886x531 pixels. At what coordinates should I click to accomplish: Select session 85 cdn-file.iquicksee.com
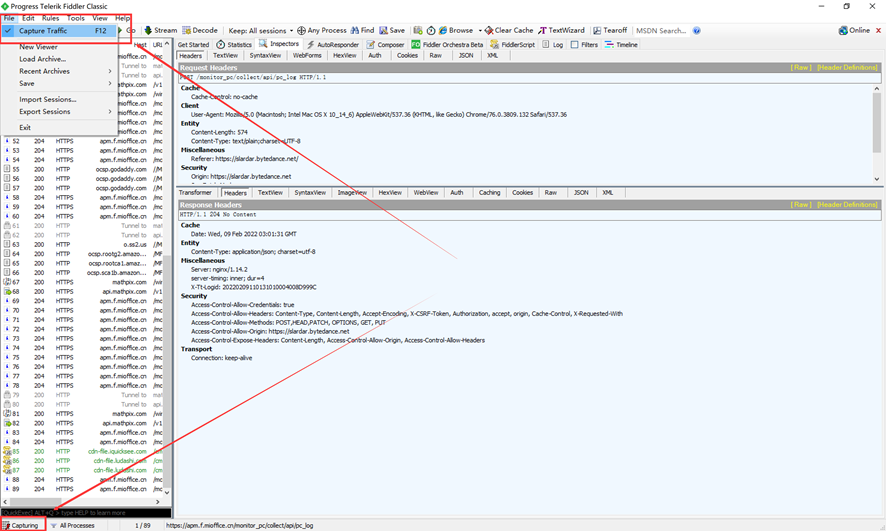(x=83, y=451)
